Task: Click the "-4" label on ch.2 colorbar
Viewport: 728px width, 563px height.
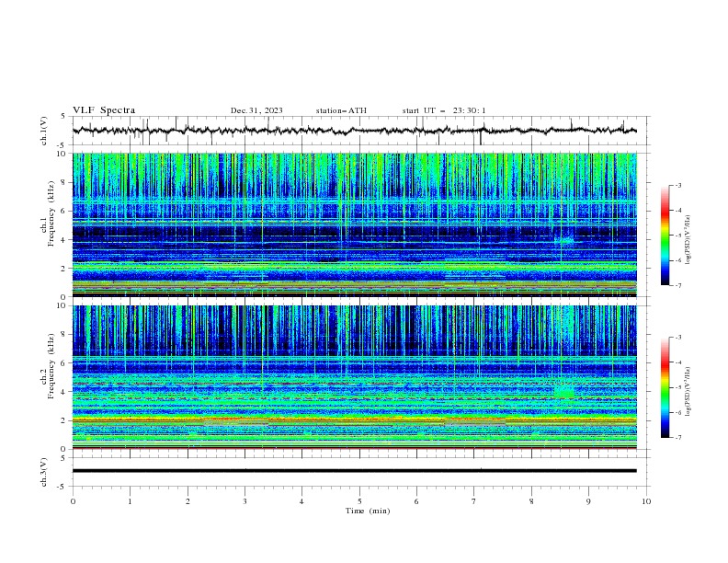Action: (x=678, y=362)
